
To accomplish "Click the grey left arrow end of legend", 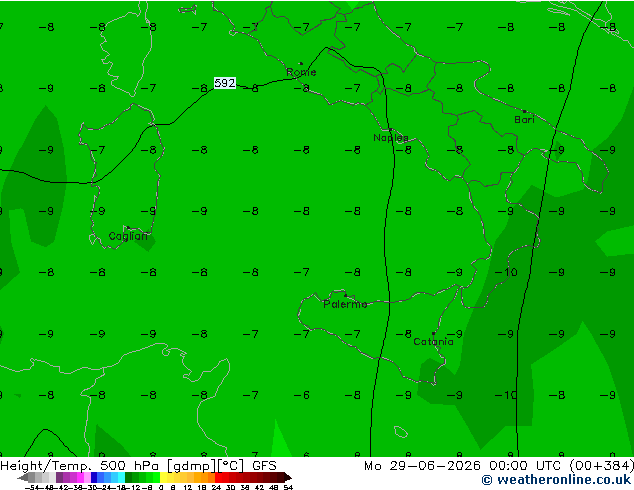I will pyautogui.click(x=23, y=477).
